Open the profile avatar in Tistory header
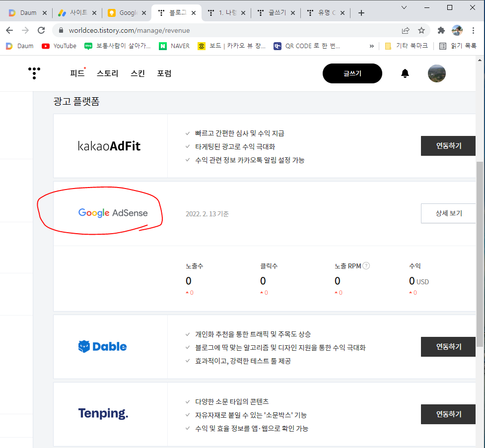 point(436,73)
